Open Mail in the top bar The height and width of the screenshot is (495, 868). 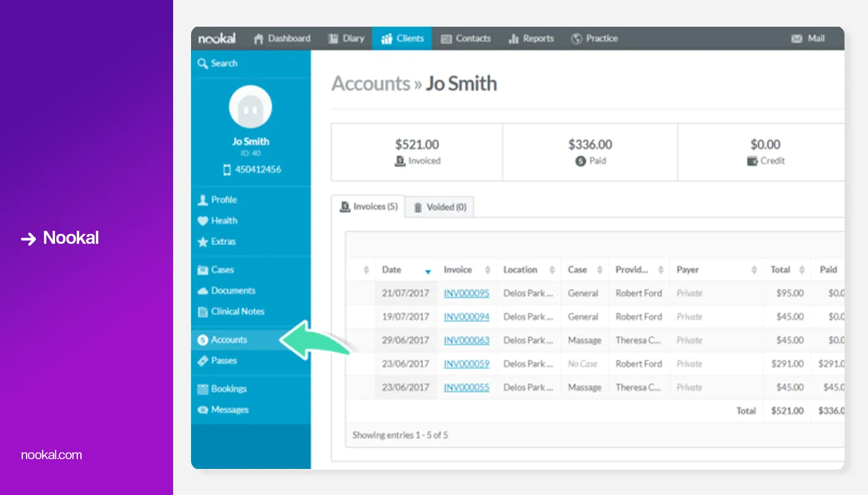point(808,38)
